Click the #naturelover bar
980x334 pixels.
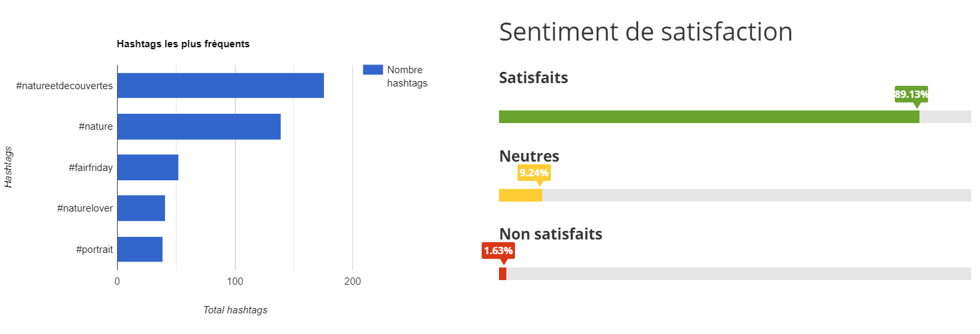pos(141,208)
